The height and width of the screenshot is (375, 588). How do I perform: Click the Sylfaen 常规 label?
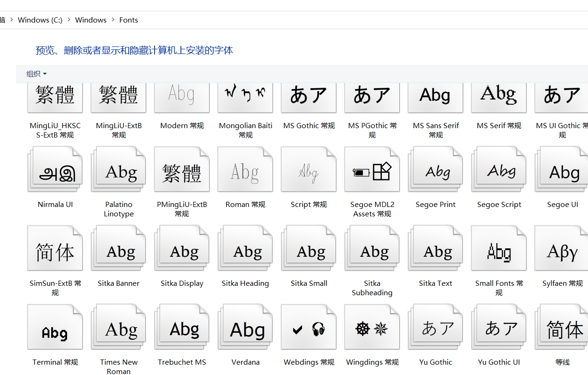563,283
